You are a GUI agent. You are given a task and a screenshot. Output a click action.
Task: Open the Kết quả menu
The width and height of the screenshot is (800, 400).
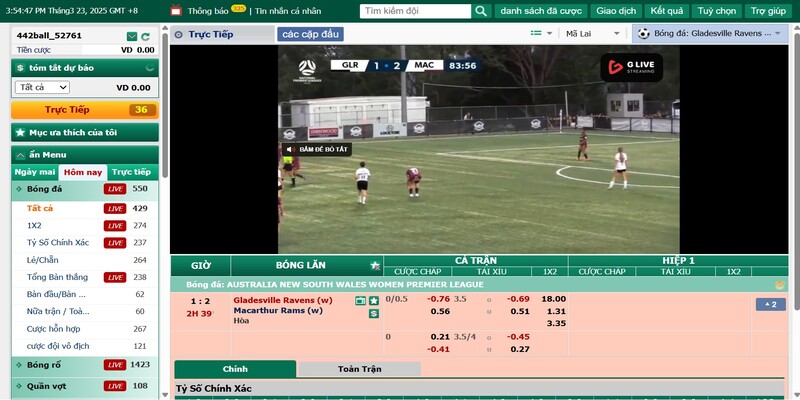(x=666, y=11)
